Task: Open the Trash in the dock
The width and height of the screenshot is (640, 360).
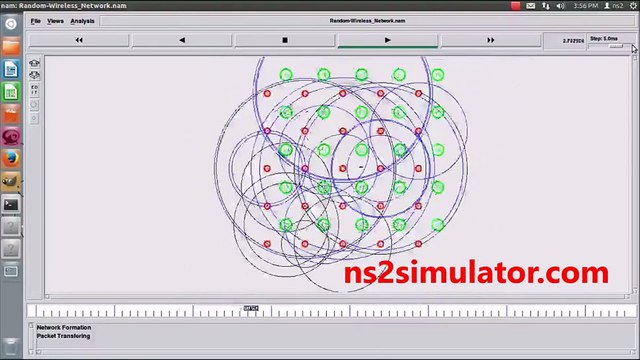Action: point(11,347)
